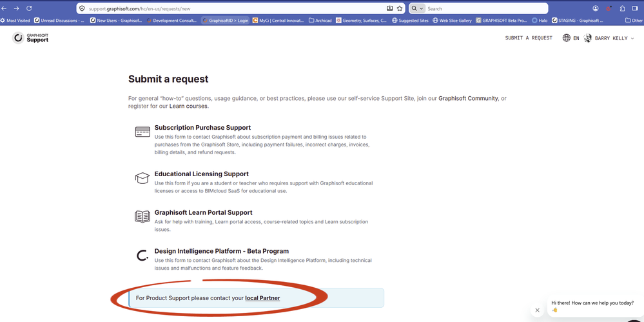Open the Web Slice Gallery bookmark
The height and width of the screenshot is (322, 644).
pos(452,20)
